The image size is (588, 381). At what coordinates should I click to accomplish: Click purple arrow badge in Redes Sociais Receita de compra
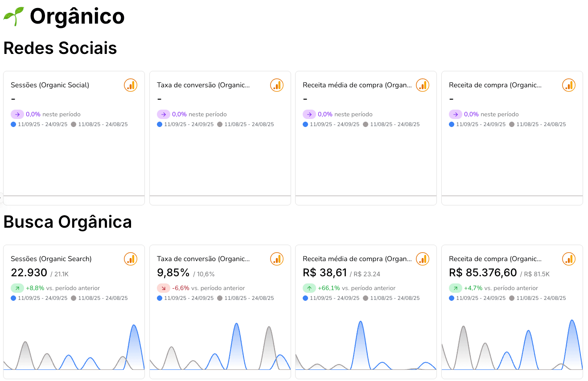[x=456, y=115]
